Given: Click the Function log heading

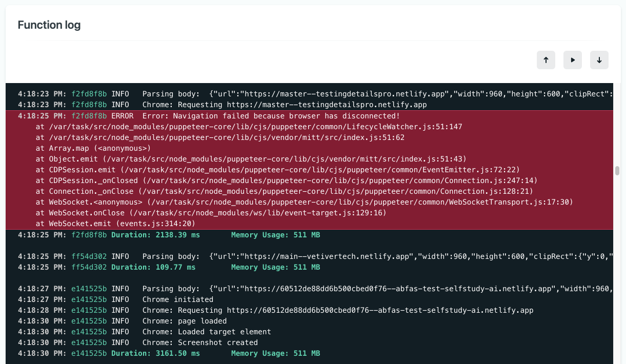Looking at the screenshot, I should 49,25.
